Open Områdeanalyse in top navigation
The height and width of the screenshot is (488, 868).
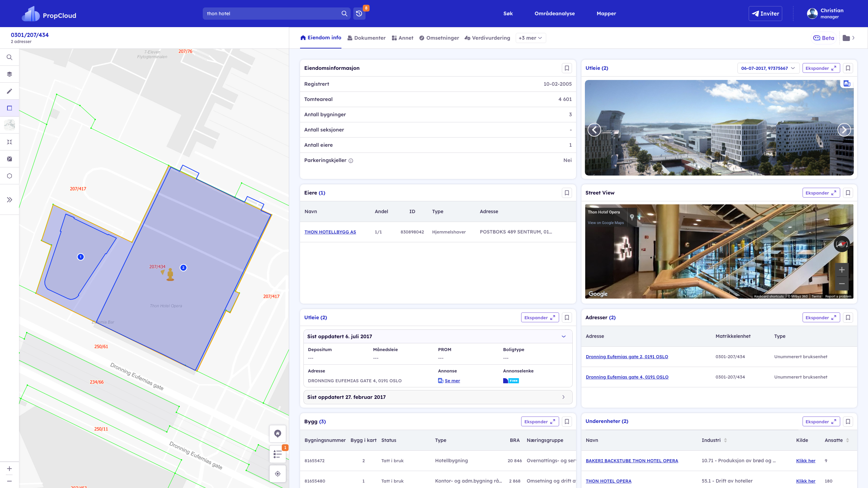[555, 14]
